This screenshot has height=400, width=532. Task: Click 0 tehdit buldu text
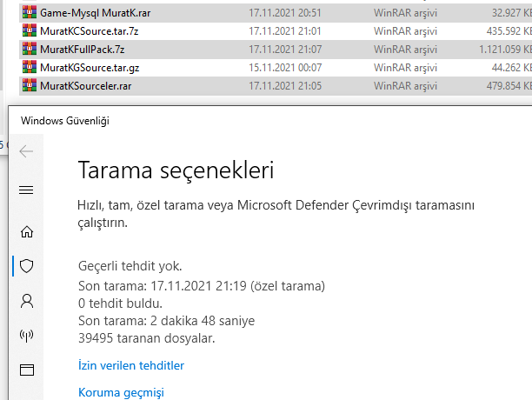pos(120,303)
